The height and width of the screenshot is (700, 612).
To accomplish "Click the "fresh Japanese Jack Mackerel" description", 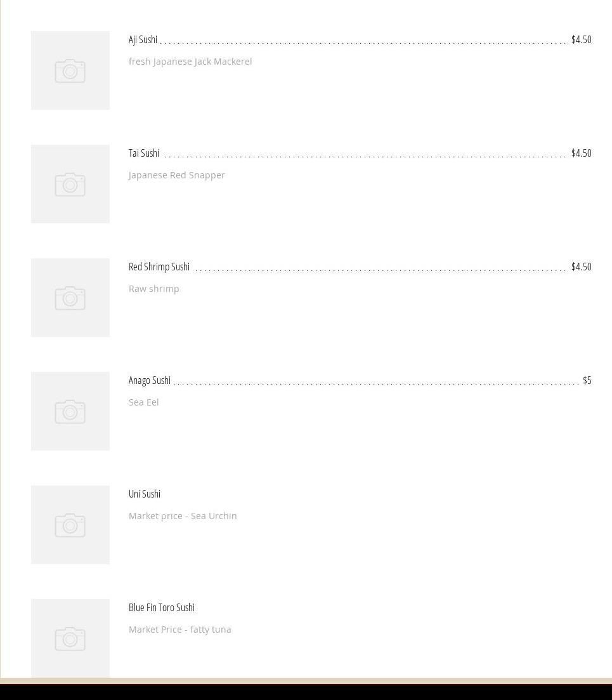I will point(190,62).
